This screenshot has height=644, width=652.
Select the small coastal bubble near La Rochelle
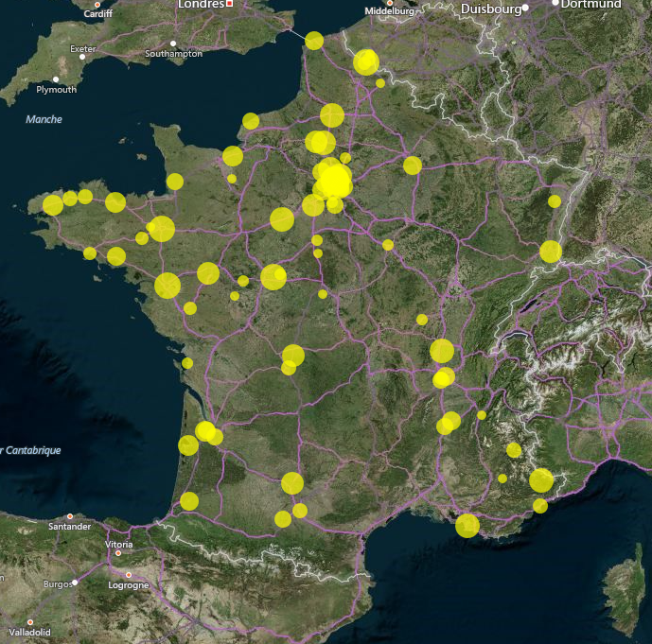click(187, 363)
